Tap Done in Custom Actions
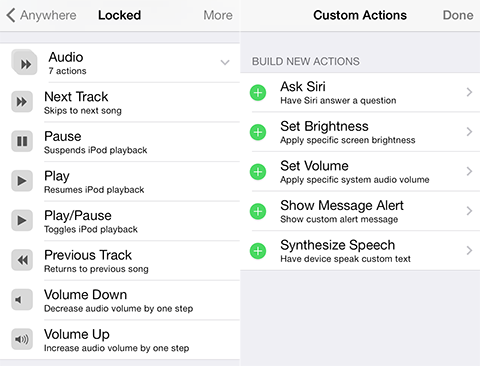This screenshot has width=480, height=366. (x=458, y=15)
